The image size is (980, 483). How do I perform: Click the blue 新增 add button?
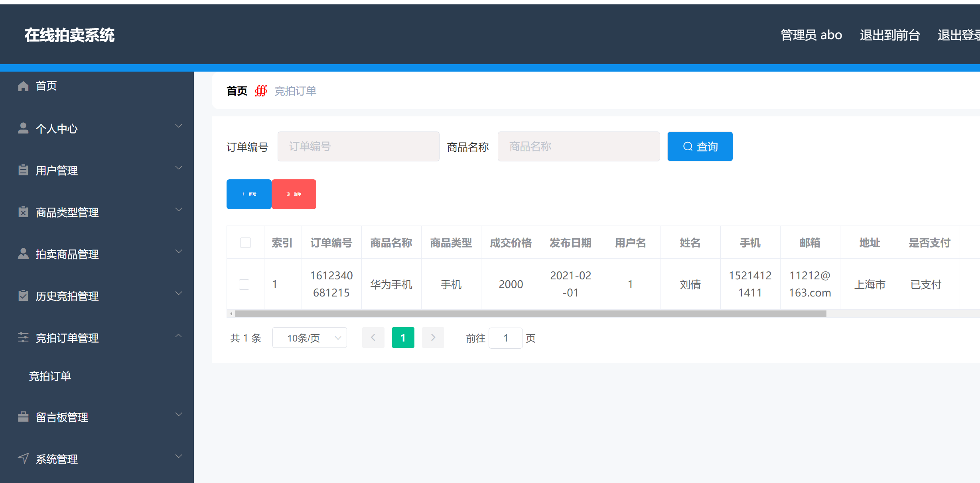click(x=248, y=194)
